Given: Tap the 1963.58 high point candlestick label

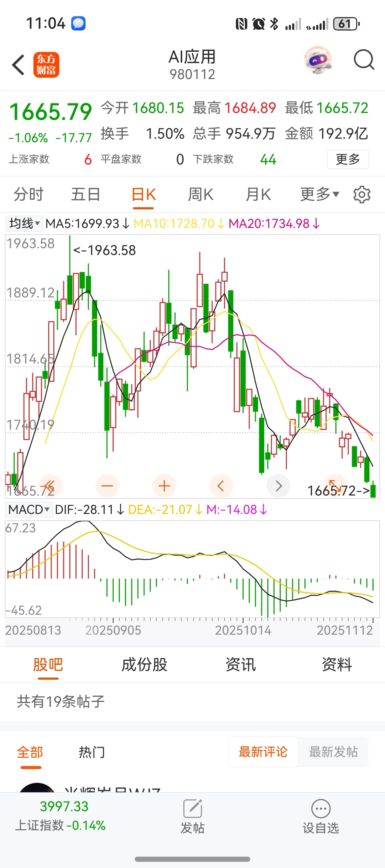Looking at the screenshot, I should click(x=104, y=250).
